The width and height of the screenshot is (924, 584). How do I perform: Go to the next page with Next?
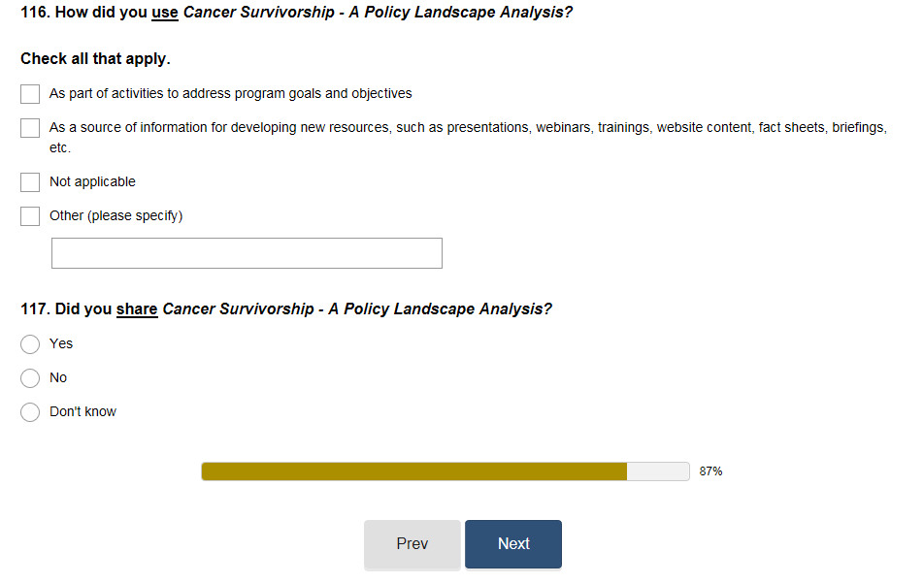point(512,544)
